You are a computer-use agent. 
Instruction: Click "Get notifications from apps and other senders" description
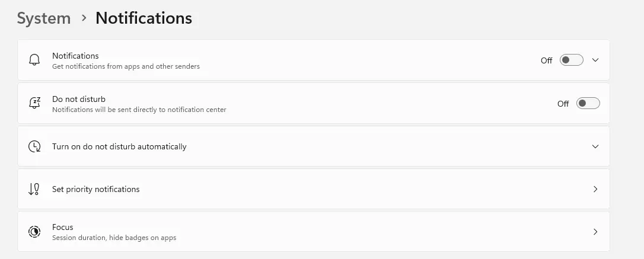click(x=126, y=66)
